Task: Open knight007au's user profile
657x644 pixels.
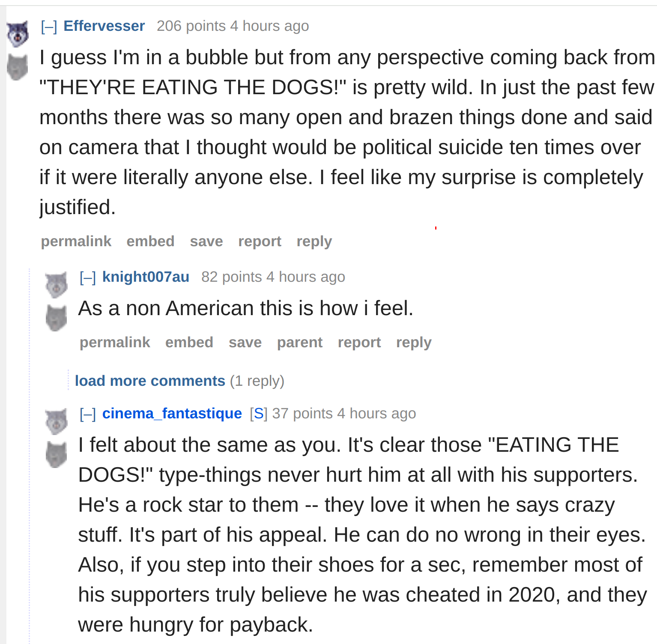Action: pyautogui.click(x=146, y=277)
